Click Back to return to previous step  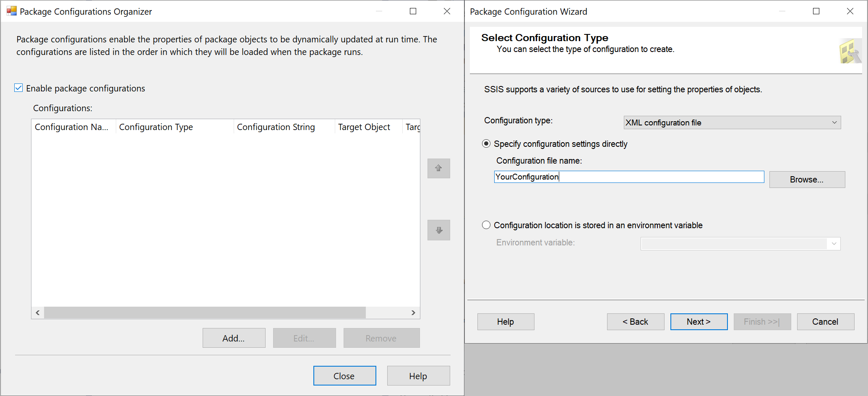(x=635, y=321)
